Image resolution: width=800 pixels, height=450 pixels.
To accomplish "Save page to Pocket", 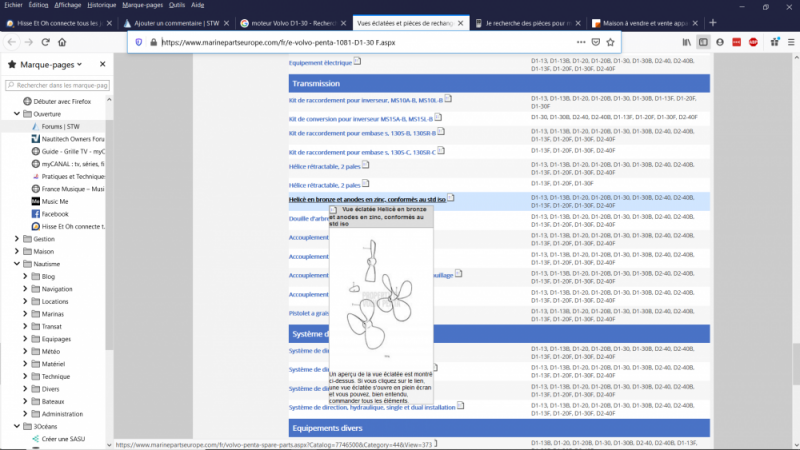I will [595, 42].
